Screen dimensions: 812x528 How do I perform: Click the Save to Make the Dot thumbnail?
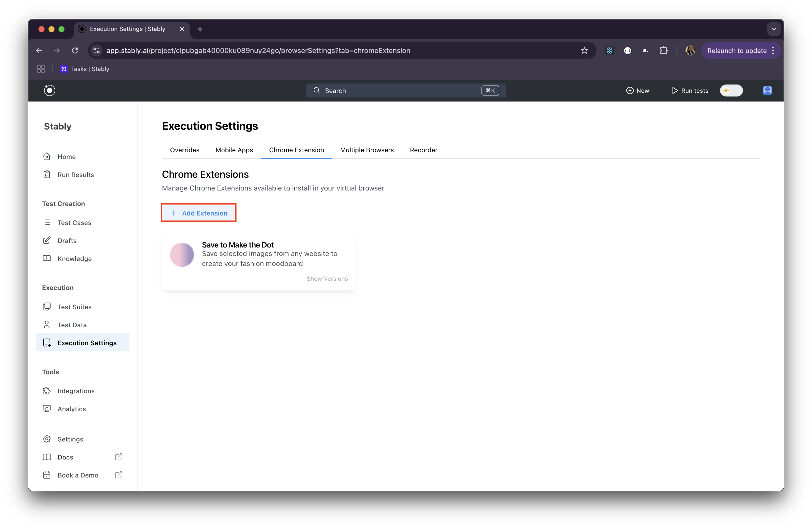coord(182,255)
